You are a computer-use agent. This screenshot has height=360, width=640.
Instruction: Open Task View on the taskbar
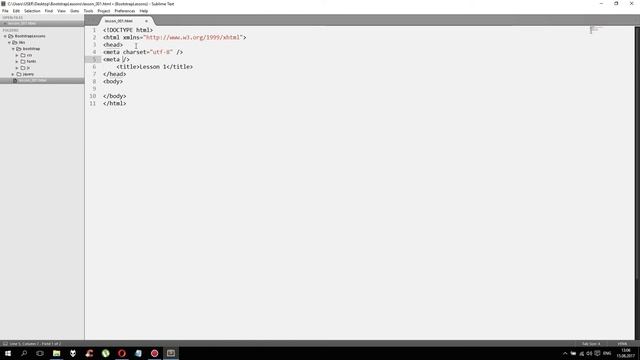(40, 353)
